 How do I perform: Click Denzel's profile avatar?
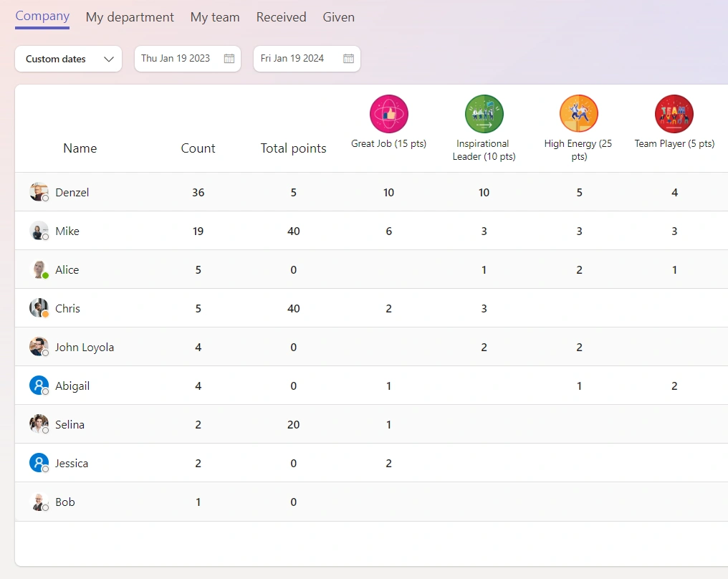(39, 192)
